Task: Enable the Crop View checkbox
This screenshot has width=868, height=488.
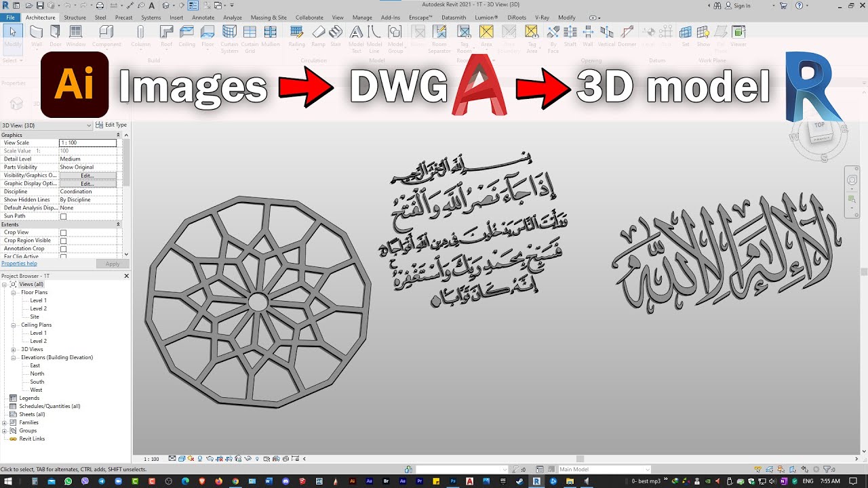Action: pos(63,232)
